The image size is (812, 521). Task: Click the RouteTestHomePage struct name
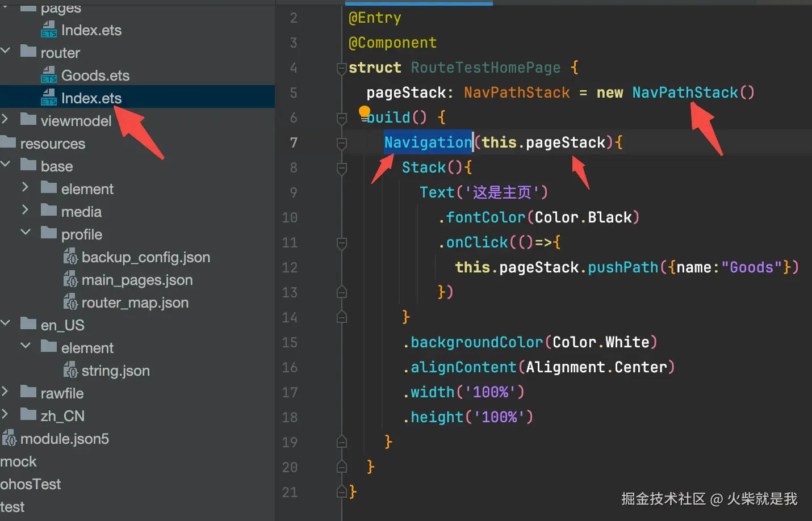point(485,68)
